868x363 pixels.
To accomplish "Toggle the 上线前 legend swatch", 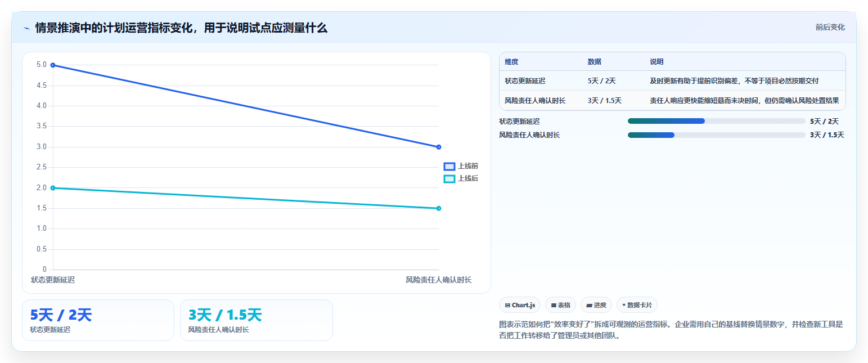I will (x=449, y=166).
